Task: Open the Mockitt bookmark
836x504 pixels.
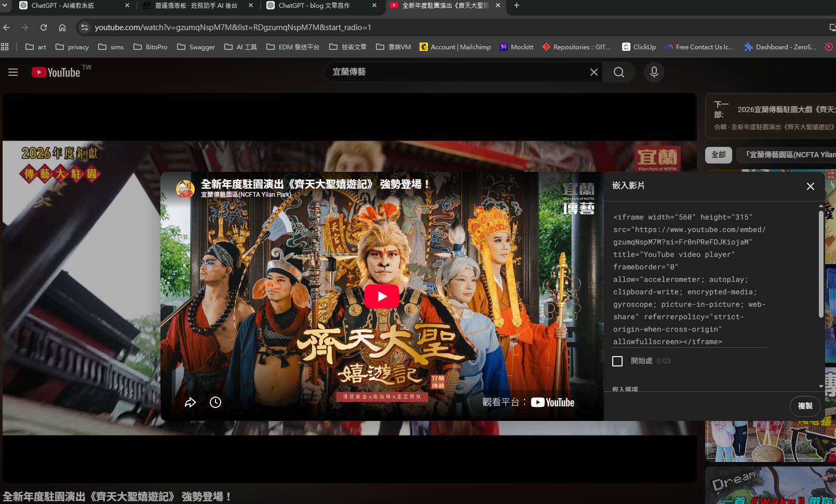Action: click(x=517, y=47)
